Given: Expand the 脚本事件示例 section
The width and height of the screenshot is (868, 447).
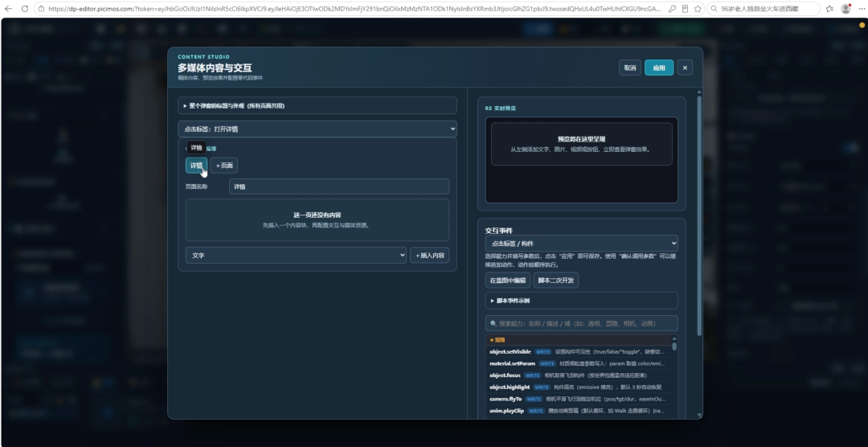Looking at the screenshot, I should (x=581, y=300).
